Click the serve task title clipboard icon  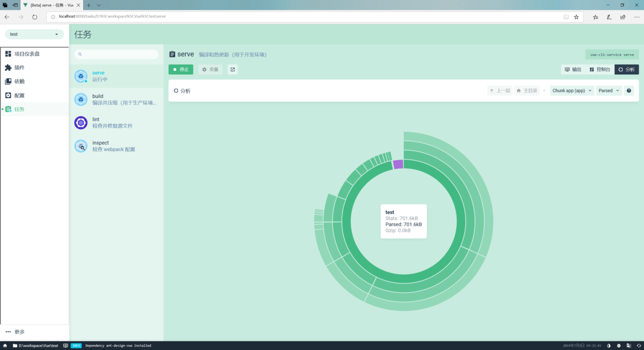click(172, 54)
